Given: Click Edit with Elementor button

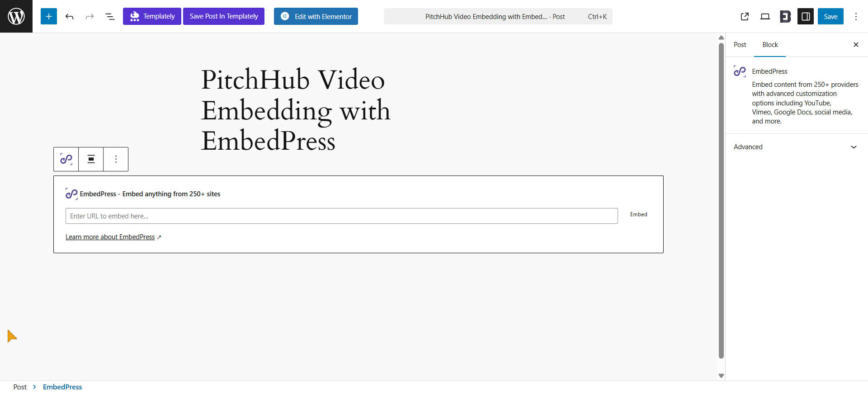Looking at the screenshot, I should point(316,16).
